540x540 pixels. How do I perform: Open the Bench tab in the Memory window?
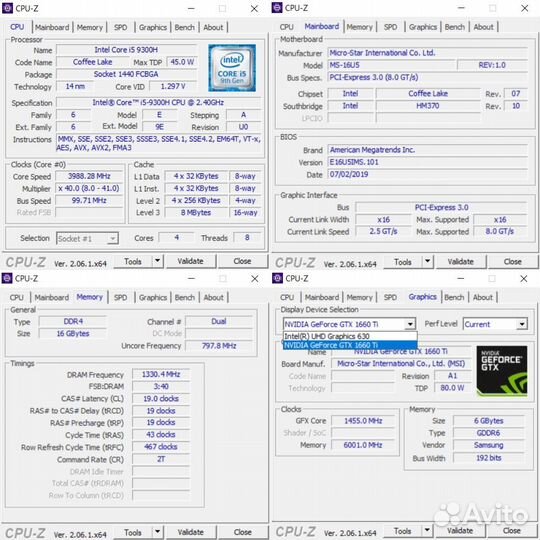[x=184, y=297]
